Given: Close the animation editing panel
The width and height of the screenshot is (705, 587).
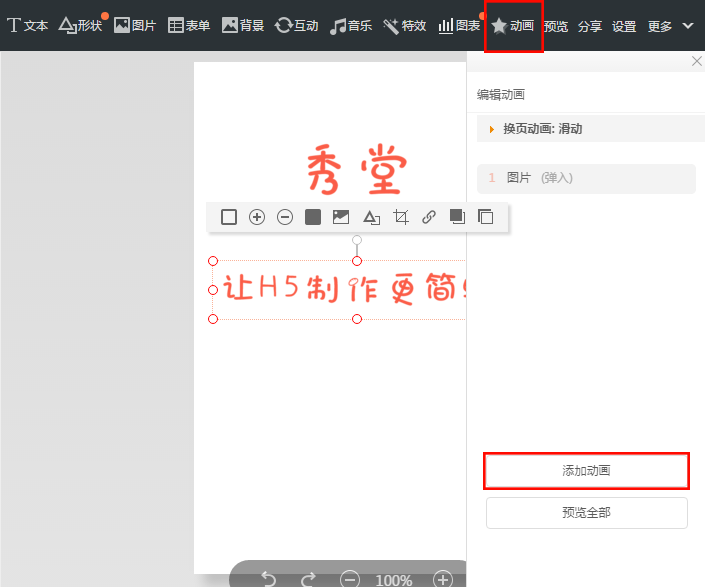Looking at the screenshot, I should click(697, 62).
